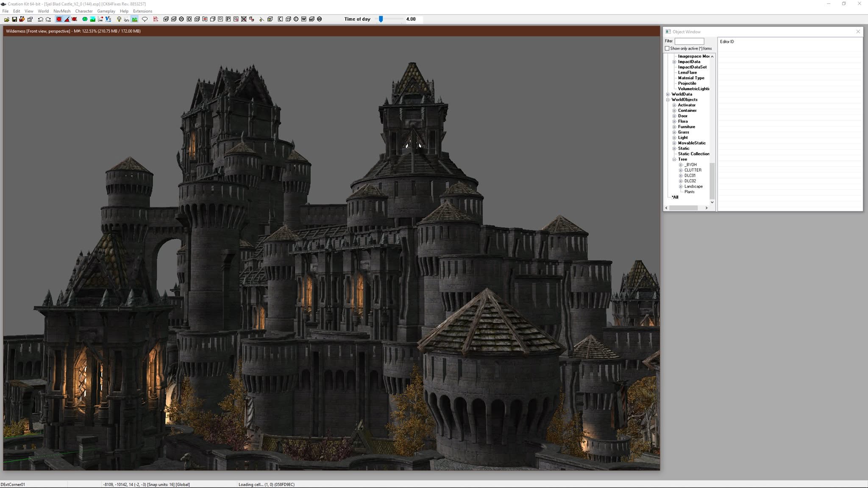Toggle the green grass display icon

pos(135,19)
